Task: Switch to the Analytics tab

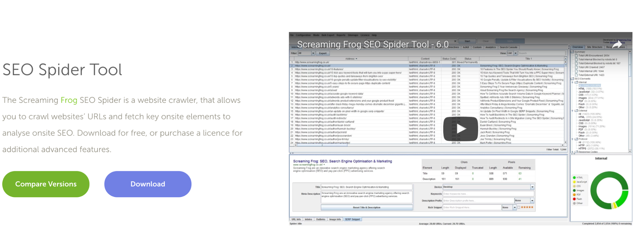Action: 491,47
